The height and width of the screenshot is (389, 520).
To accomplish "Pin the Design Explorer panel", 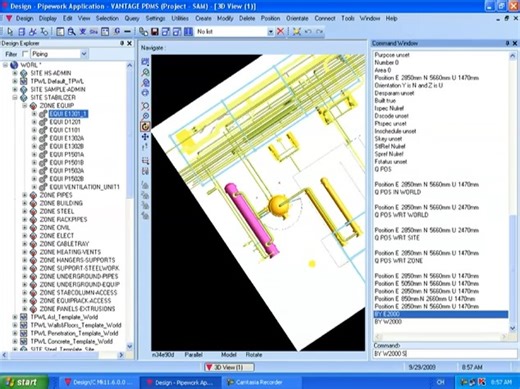I will pyautogui.click(x=122, y=43).
